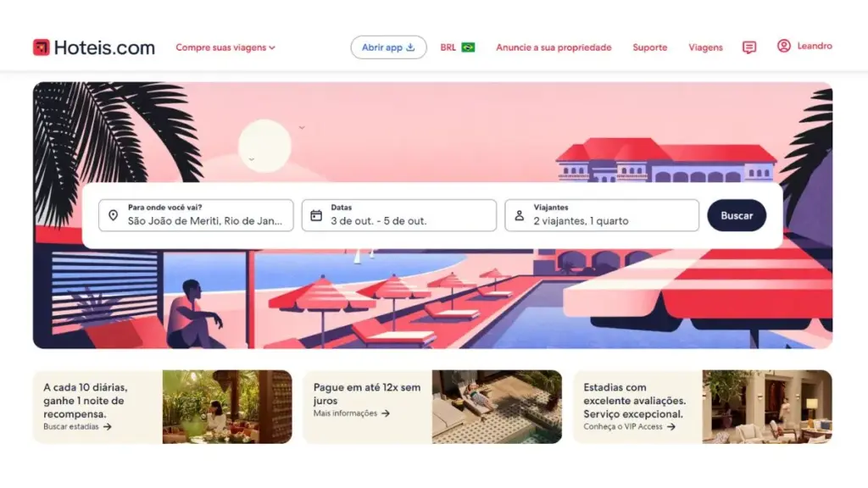The image size is (868, 488).
Task: Click the arrow next to Mais informações
Action: click(x=386, y=413)
